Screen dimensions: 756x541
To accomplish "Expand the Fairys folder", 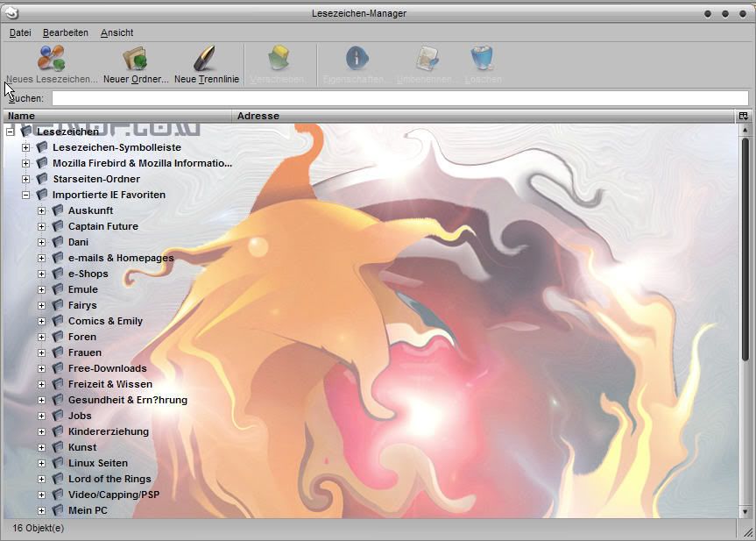I will [41, 305].
